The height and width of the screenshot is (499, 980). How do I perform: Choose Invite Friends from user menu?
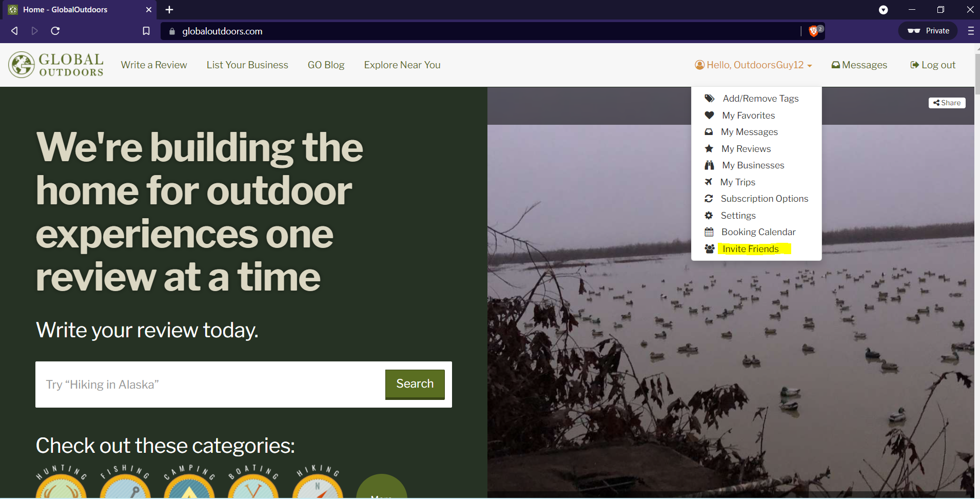(751, 249)
